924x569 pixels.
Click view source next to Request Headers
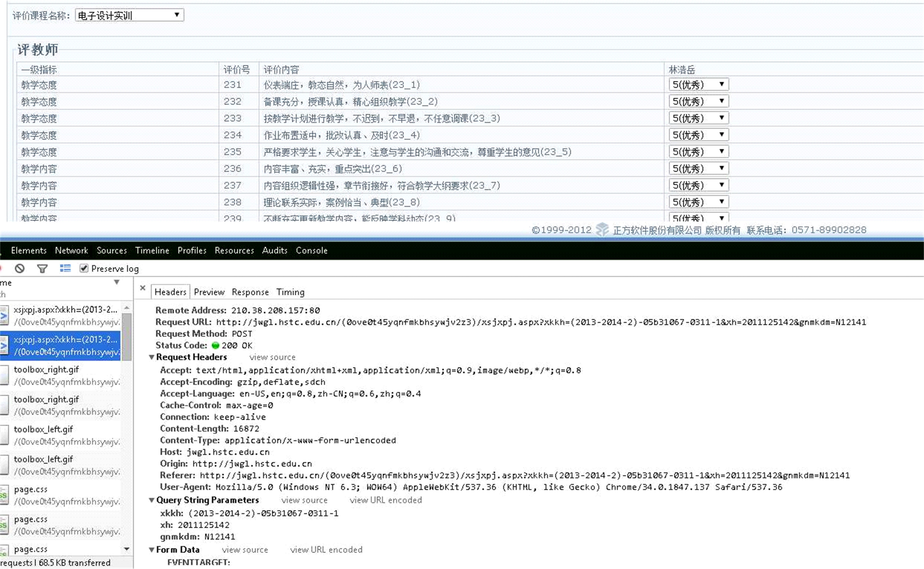[272, 357]
